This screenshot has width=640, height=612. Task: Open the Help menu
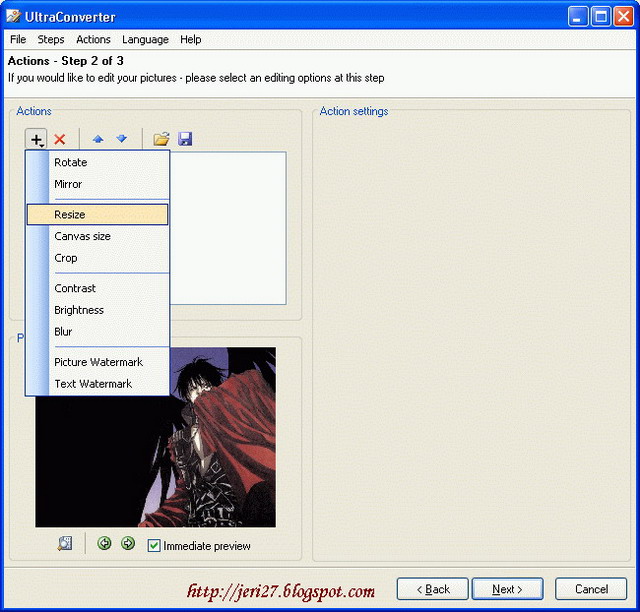pos(191,40)
